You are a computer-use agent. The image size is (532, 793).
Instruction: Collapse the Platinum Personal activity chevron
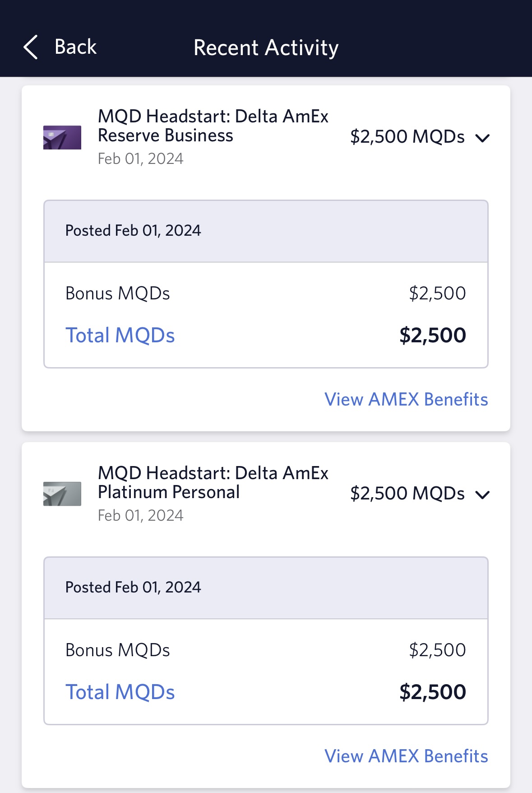pos(482,494)
